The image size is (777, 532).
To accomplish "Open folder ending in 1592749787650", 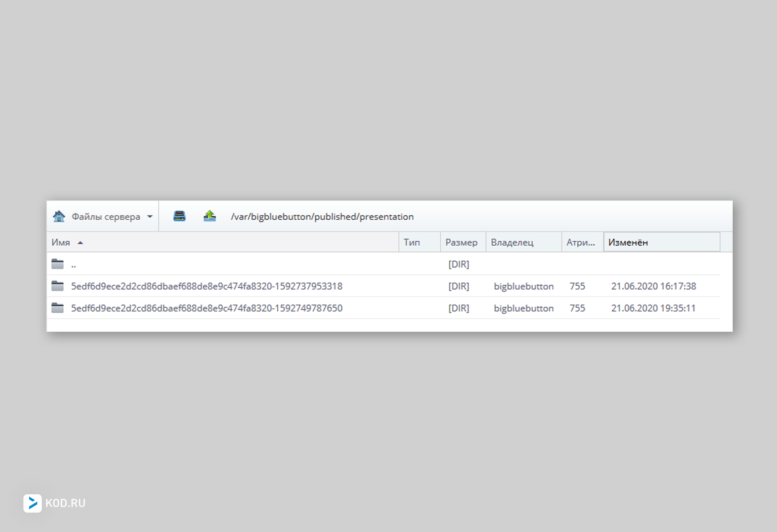I will point(207,308).
